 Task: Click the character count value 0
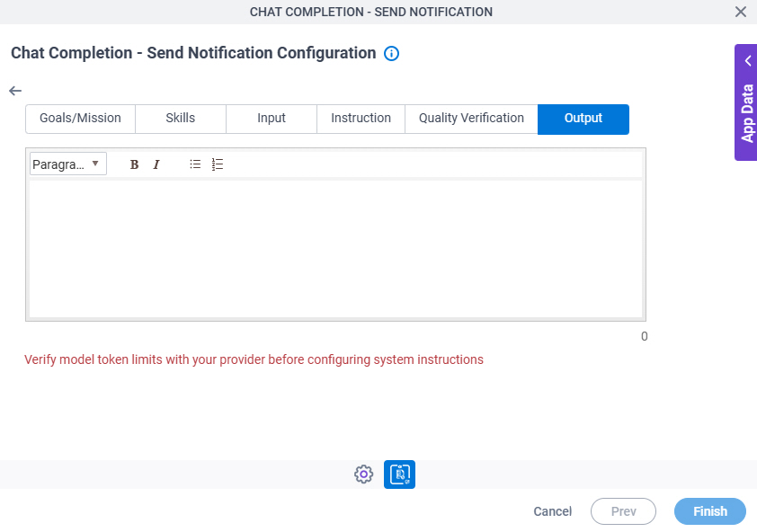644,336
